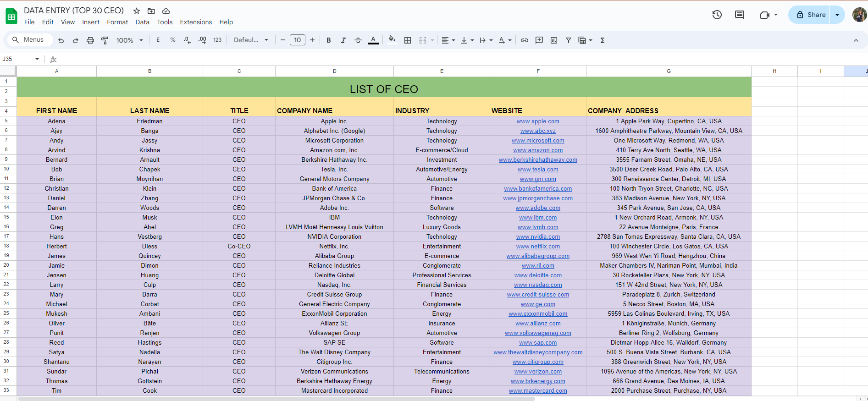
Task: Print the spreadsheet via printer icon
Action: pos(90,40)
